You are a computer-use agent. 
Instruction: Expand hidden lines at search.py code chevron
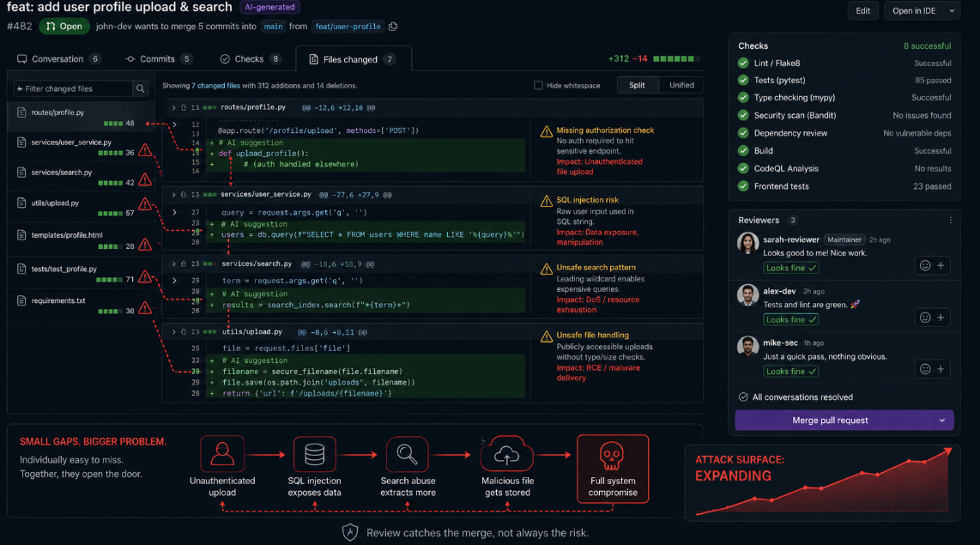coord(174,281)
